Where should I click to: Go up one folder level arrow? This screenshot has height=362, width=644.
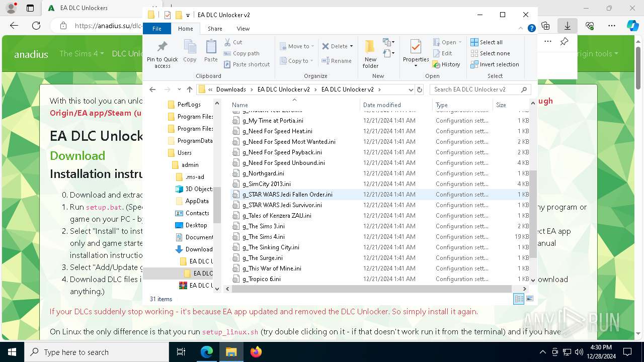[x=190, y=89]
